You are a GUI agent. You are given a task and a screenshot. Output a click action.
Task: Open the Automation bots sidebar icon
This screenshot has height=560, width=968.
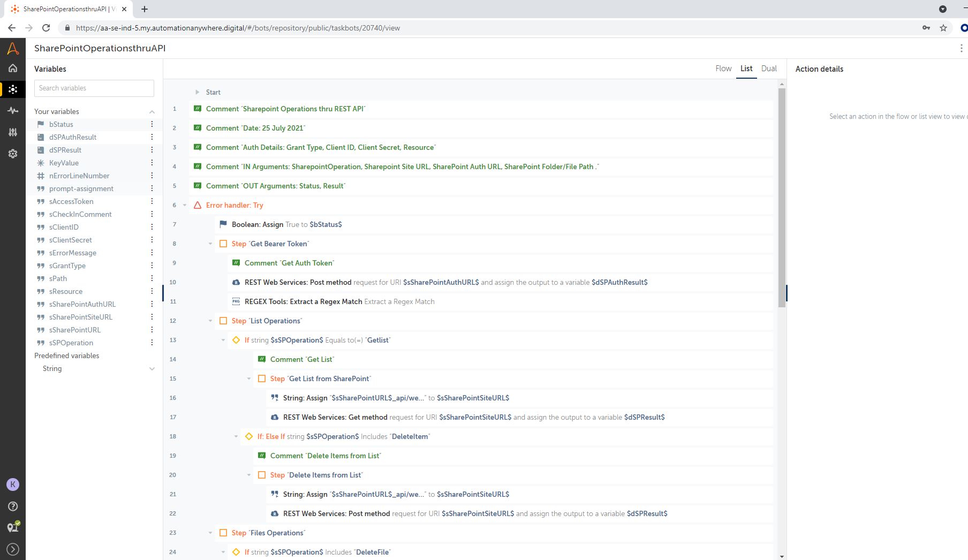[13, 89]
